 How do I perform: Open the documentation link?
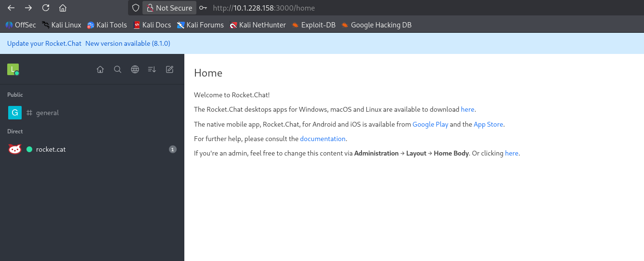coord(322,139)
